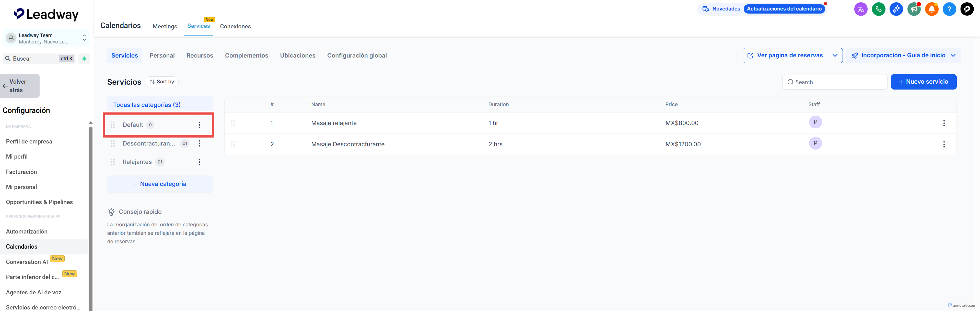Click the Nueva categoría button

(159, 184)
